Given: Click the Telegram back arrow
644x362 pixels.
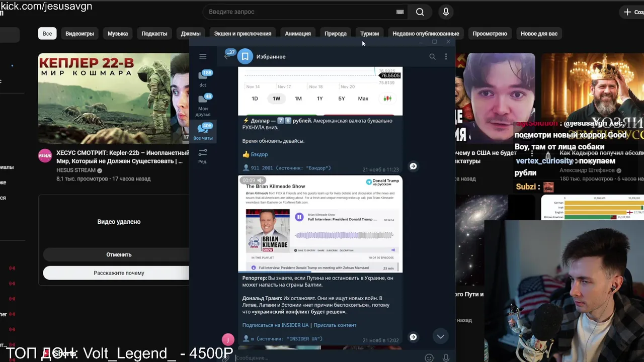Looking at the screenshot, I should pos(227,56).
